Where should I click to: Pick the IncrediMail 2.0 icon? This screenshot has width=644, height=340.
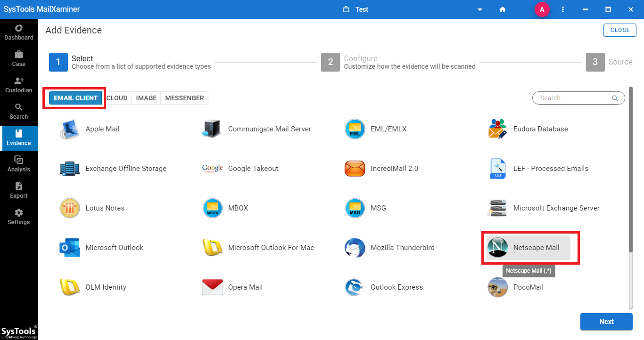(x=355, y=169)
